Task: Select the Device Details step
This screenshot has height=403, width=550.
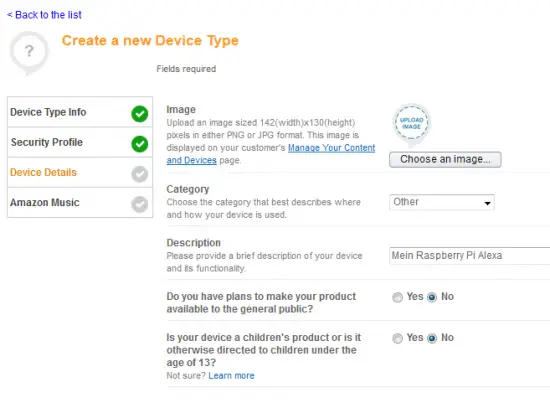Action: [x=80, y=173]
